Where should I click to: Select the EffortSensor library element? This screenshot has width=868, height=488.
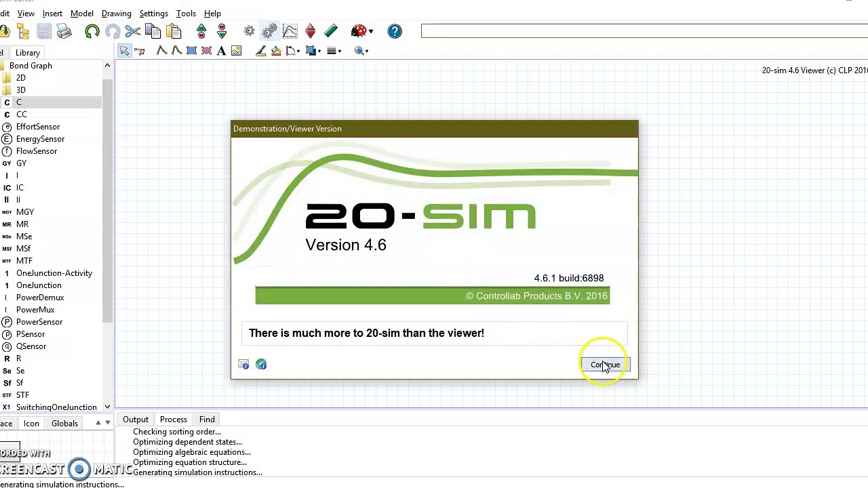tap(38, 127)
